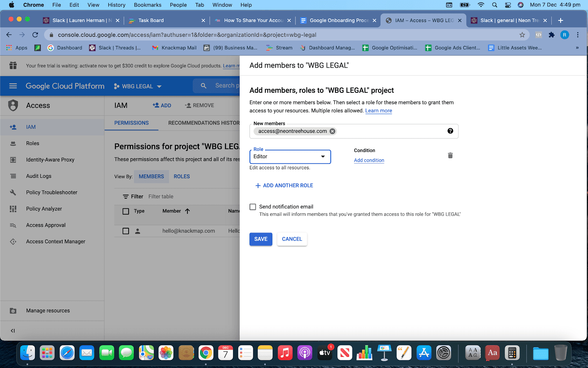Click the gift icon in the free trial banner
Image resolution: width=588 pixels, height=368 pixels.
13,66
